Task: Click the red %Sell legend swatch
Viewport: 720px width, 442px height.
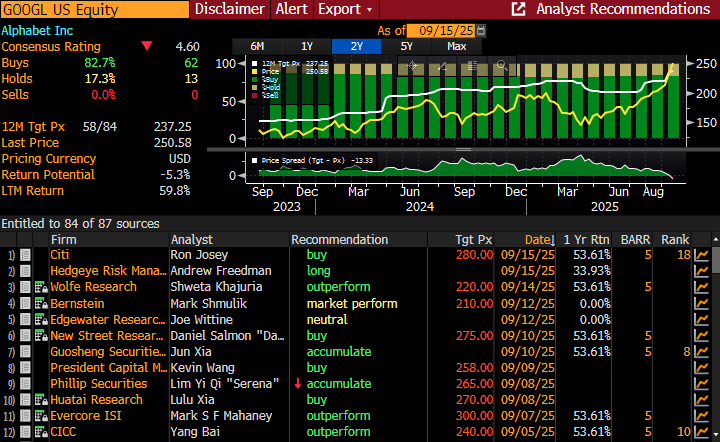Action: click(x=255, y=95)
